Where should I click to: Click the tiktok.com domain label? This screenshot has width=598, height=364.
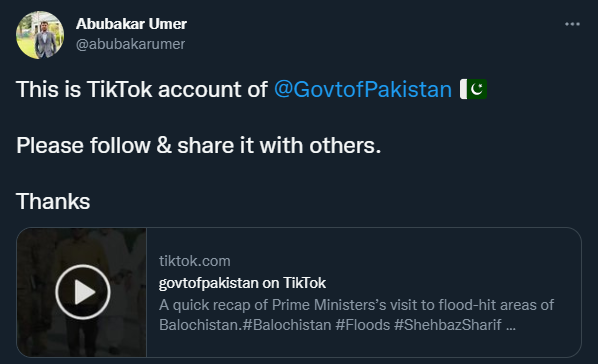pyautogui.click(x=195, y=261)
